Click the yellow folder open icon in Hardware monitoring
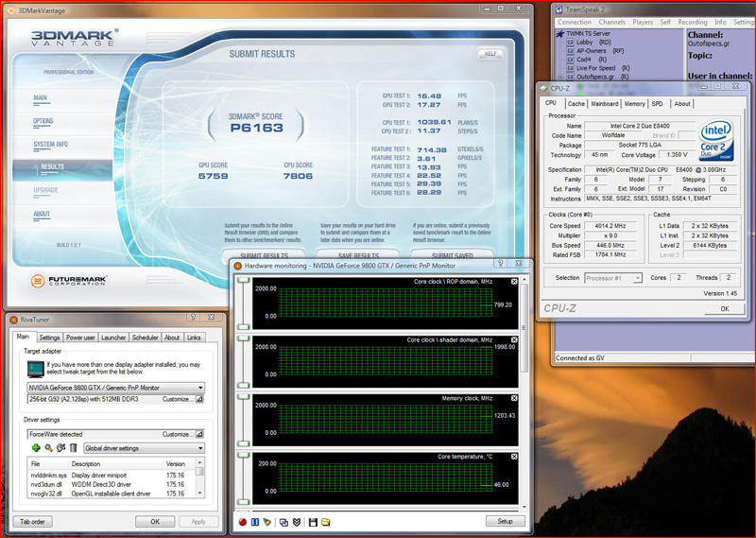 click(326, 522)
